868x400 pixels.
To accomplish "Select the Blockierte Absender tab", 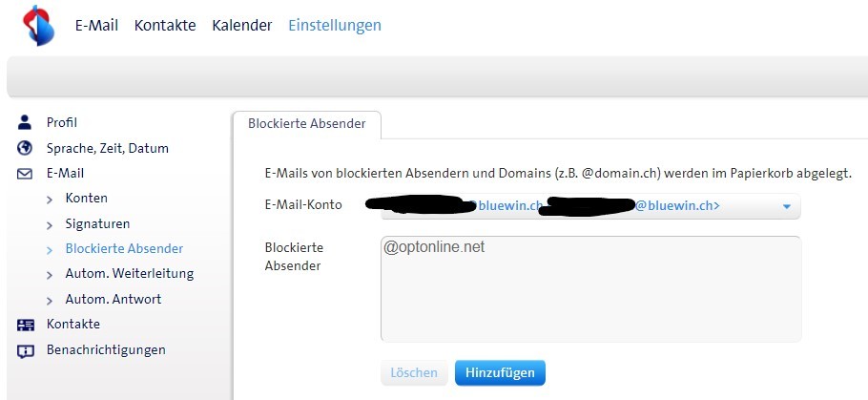I will click(306, 123).
